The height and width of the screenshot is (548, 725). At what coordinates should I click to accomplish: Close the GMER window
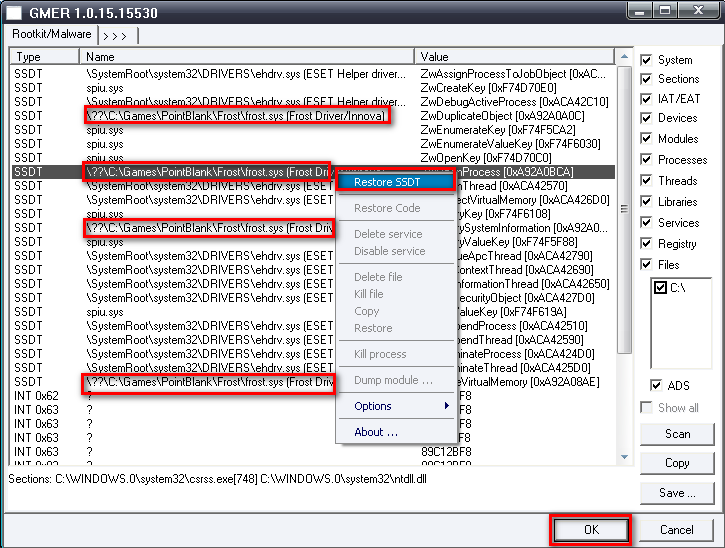699,10
